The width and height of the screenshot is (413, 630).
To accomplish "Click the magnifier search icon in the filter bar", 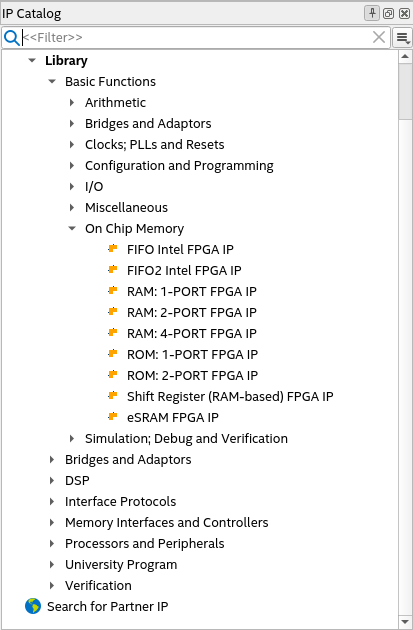I will tap(11, 37).
